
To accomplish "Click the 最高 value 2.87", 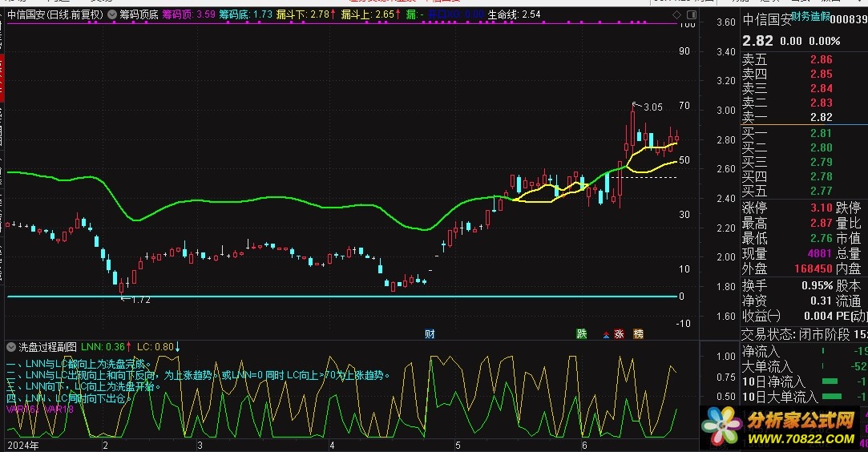I will [x=822, y=223].
